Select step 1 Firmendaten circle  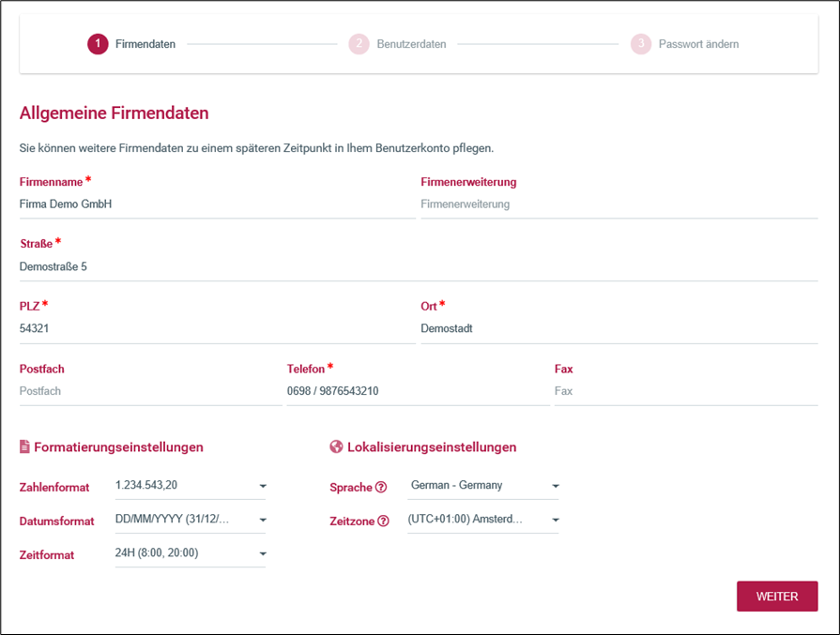tap(98, 44)
